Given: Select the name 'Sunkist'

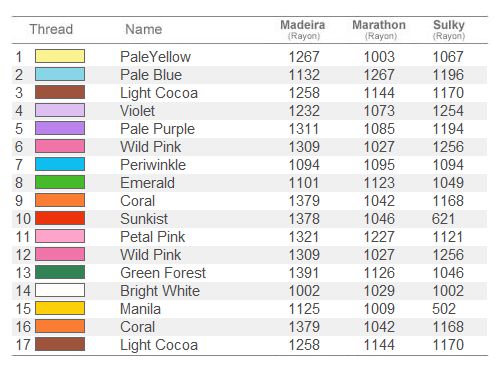Looking at the screenshot, I should point(144,219).
